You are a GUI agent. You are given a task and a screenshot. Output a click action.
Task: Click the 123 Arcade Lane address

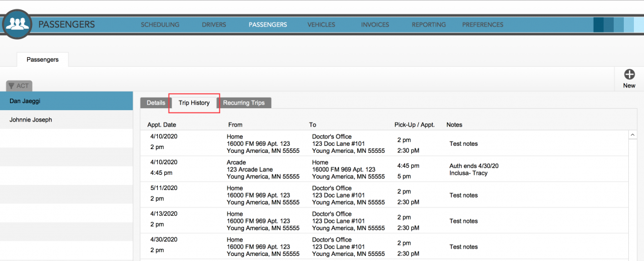249,169
